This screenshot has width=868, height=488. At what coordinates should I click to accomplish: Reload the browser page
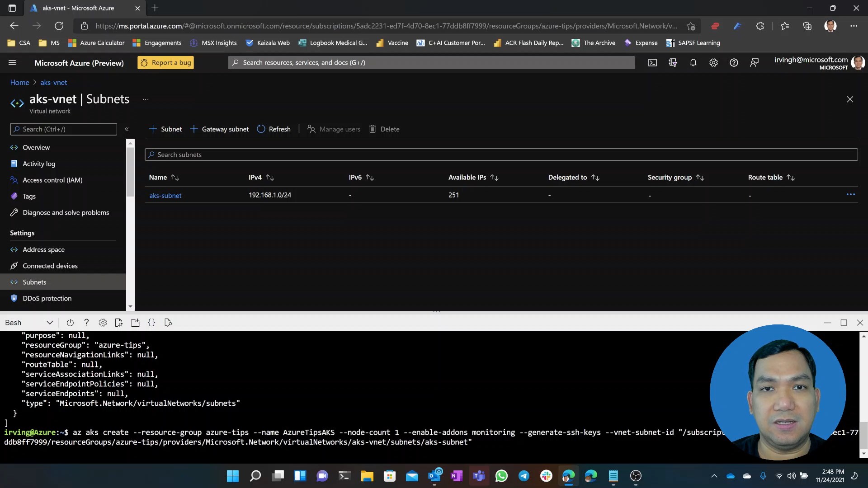59,26
